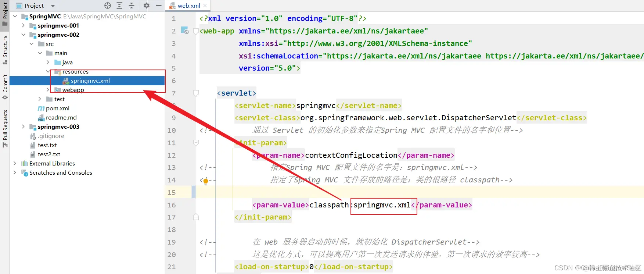This screenshot has height=274, width=644.
Task: Click the DispatcherServlet class name
Action: [479, 118]
